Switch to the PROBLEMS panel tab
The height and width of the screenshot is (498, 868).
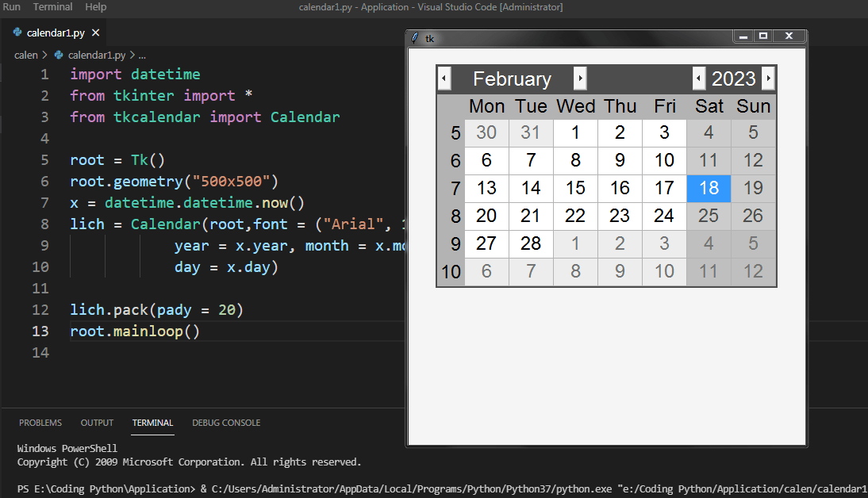[x=40, y=423]
